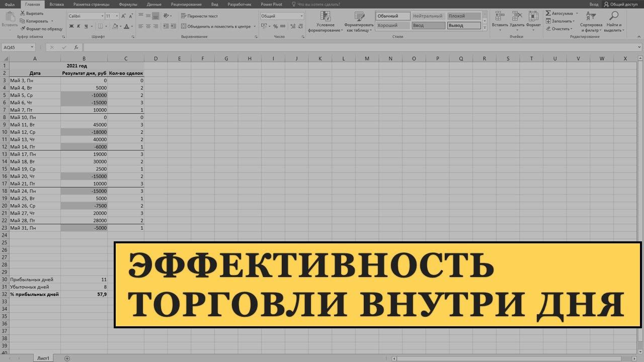Apply the Обычный cell style
The height and width of the screenshot is (362, 644).
(x=392, y=16)
